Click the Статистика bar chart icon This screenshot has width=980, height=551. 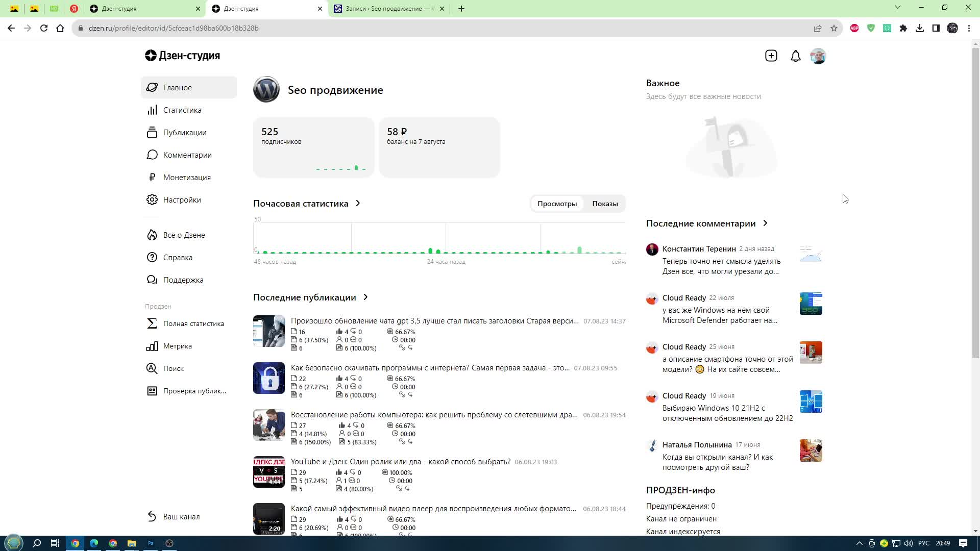coord(152,110)
